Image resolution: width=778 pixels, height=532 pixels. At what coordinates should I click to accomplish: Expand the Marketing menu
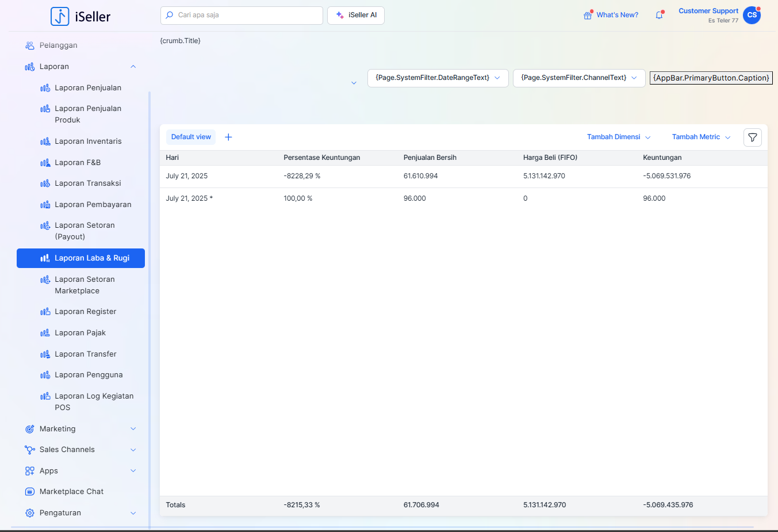click(133, 429)
